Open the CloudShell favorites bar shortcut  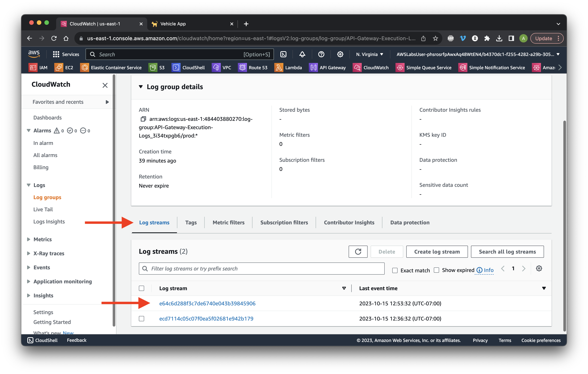point(188,67)
